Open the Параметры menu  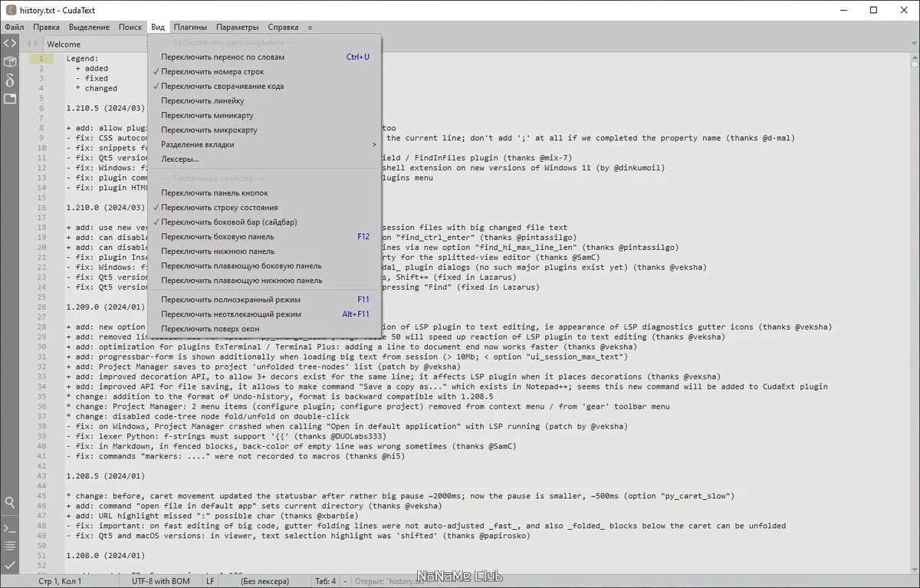[237, 27]
